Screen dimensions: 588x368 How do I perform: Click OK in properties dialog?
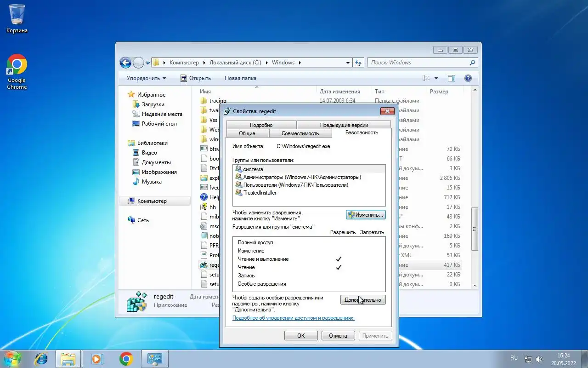[x=301, y=336]
